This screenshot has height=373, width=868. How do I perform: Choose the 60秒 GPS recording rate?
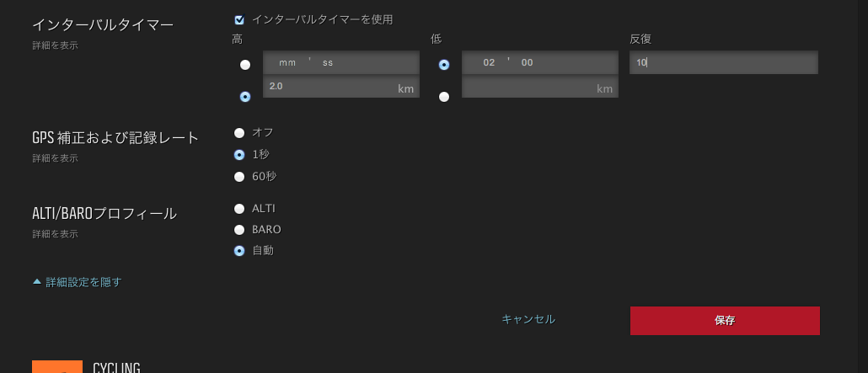tap(239, 177)
